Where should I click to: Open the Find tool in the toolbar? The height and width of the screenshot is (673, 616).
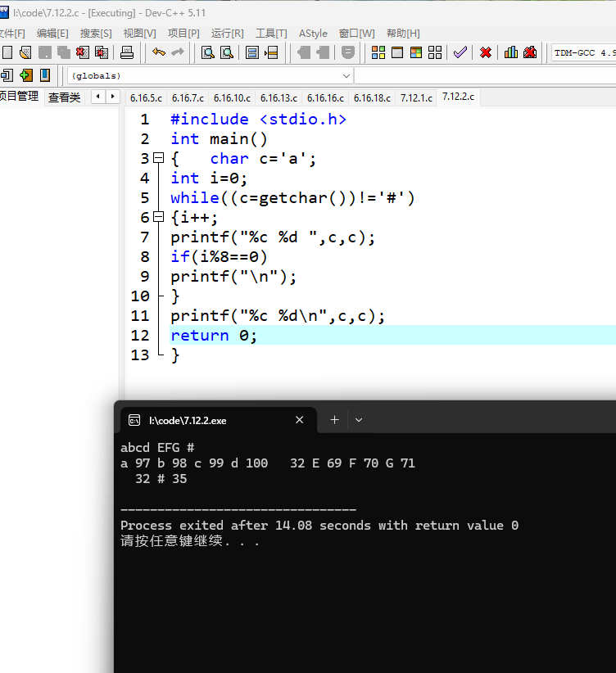tap(208, 52)
